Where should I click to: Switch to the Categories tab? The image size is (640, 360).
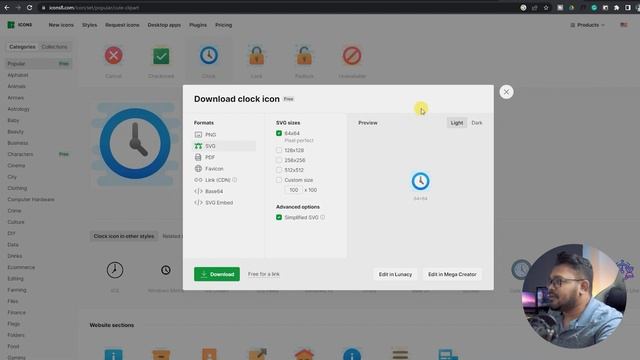pos(22,47)
